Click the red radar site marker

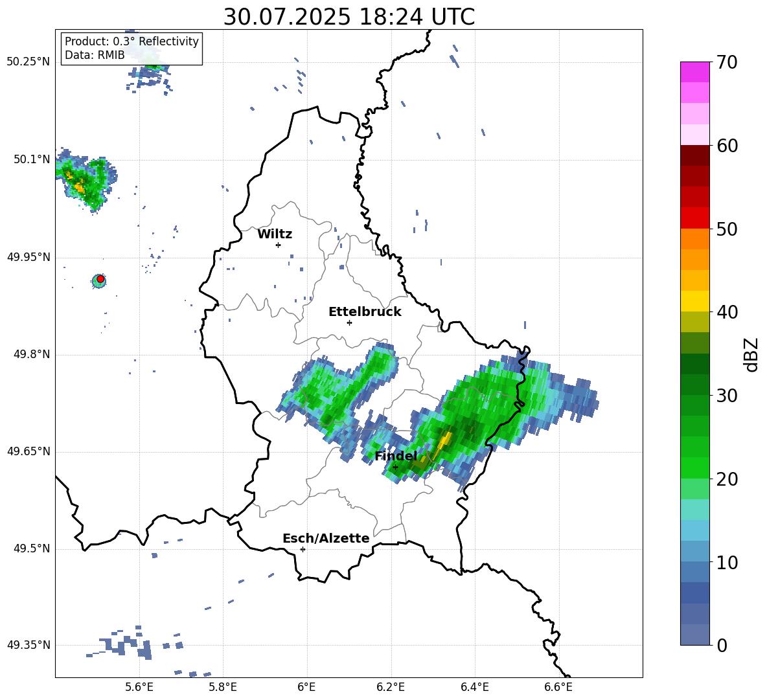click(100, 279)
